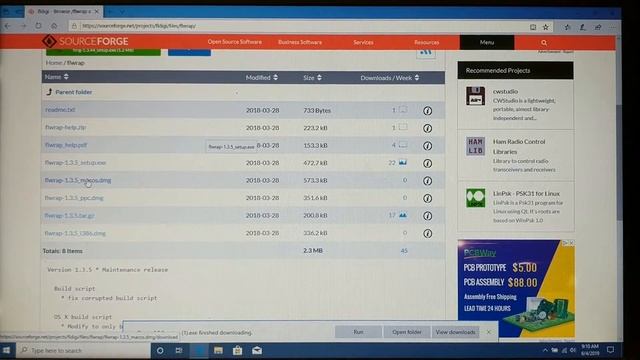640x360 pixels.
Task: Open browser settings and more menu
Action: 613,27
